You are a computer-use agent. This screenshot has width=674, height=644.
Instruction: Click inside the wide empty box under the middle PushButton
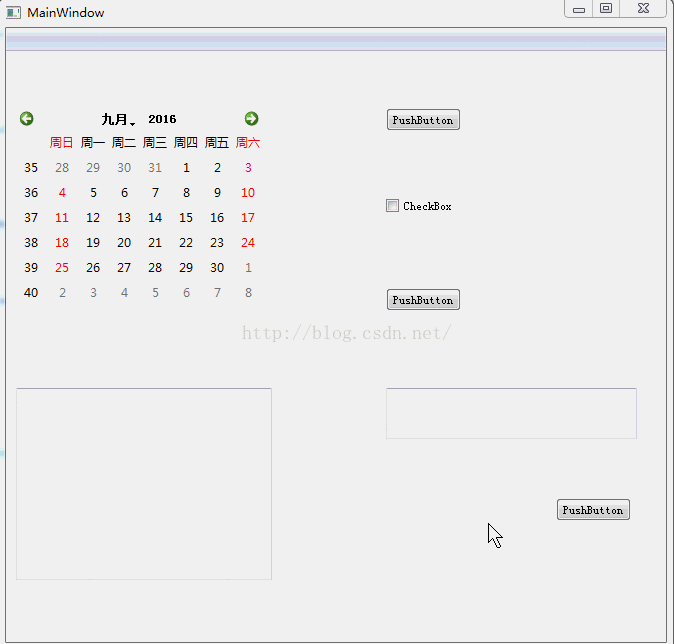pyautogui.click(x=511, y=414)
